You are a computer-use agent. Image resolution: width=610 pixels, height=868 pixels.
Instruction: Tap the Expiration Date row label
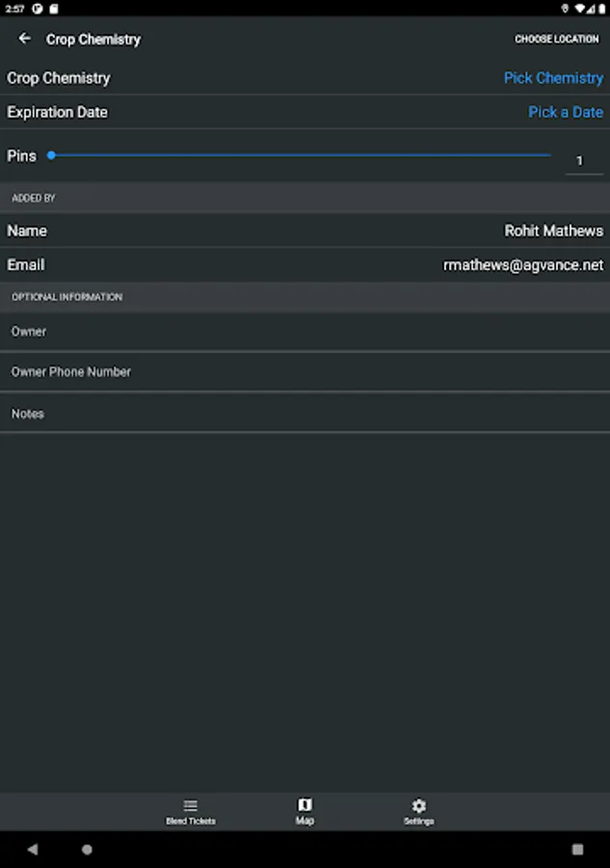pyautogui.click(x=58, y=112)
